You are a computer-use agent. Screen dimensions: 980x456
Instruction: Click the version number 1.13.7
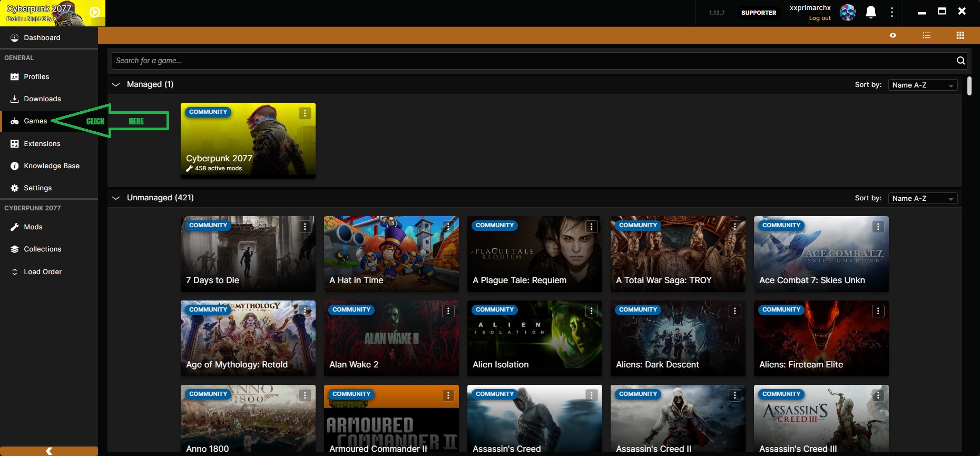tap(717, 13)
